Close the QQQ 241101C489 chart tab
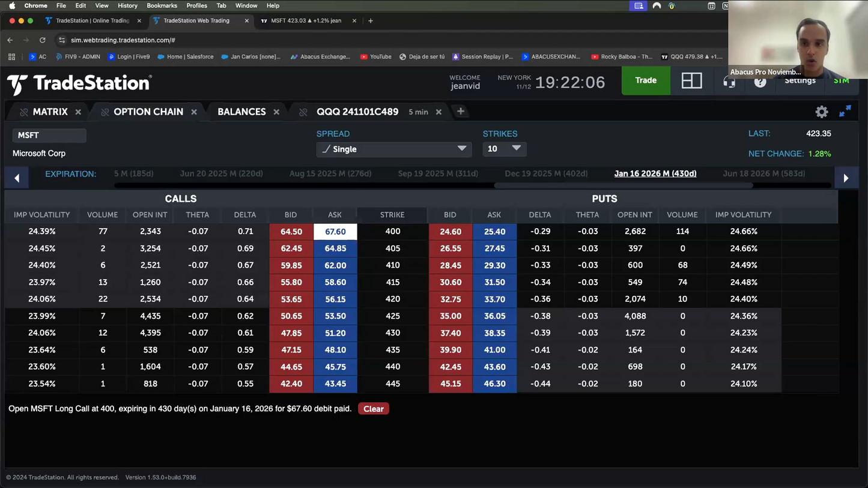The height and width of the screenshot is (488, 868). (439, 112)
